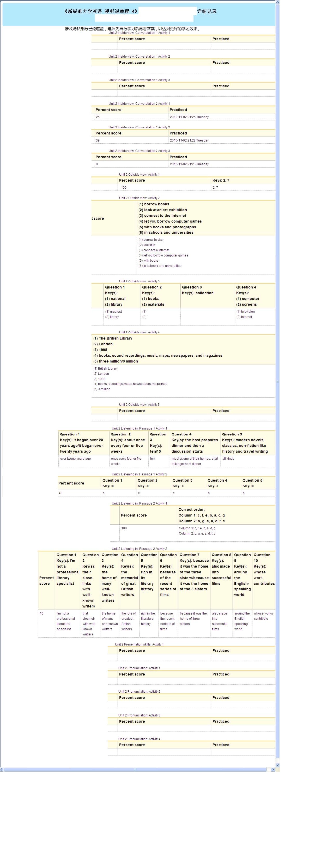Click the vertical scrollbar down arrow
Viewport: 315px width, 868px height.
pyautogui.click(x=278, y=765)
